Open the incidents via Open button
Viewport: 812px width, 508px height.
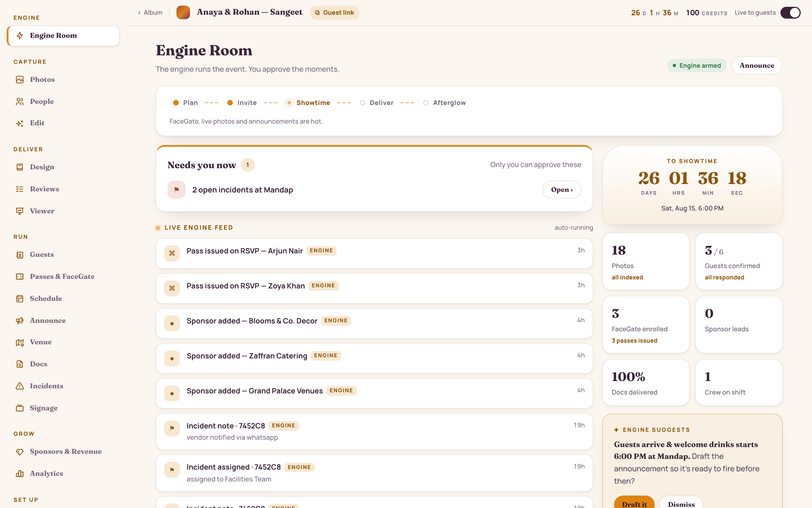point(562,190)
